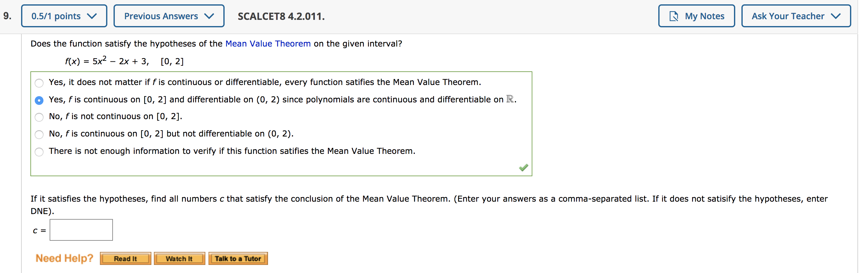This screenshot has height=273, width=868.
Task: Click Talk to a Tutor
Action: [x=238, y=258]
